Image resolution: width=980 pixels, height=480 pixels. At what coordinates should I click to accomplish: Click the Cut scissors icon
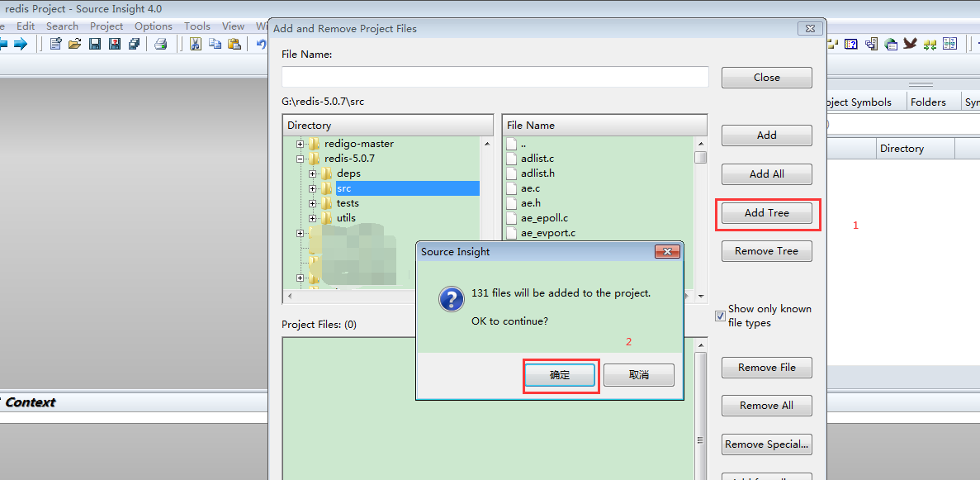coord(196,44)
